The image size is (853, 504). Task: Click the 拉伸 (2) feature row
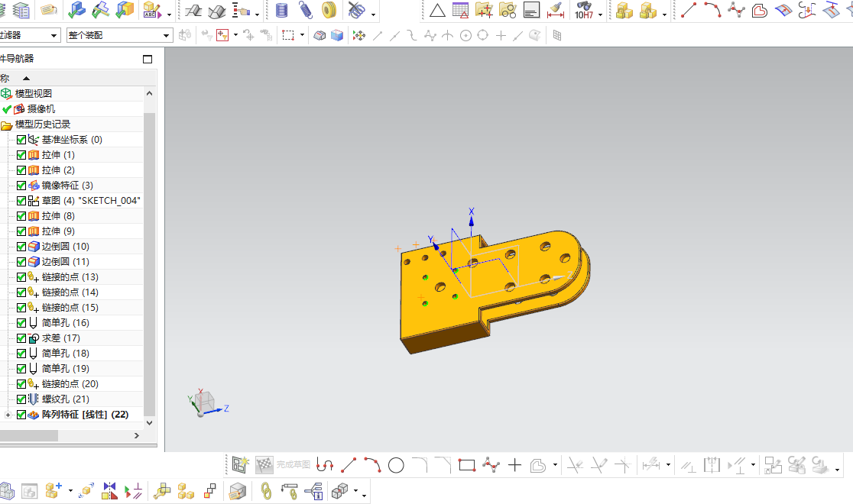pos(58,170)
